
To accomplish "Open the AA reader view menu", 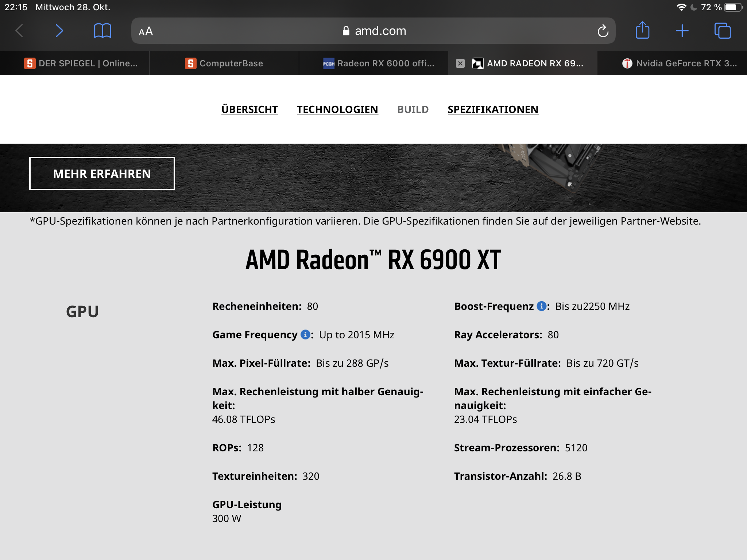I will point(146,31).
